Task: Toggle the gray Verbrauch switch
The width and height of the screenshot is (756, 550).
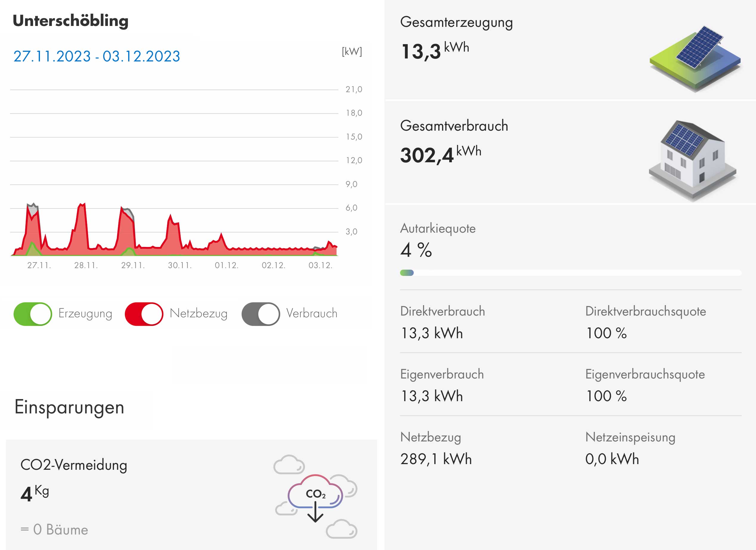Action: tap(261, 314)
